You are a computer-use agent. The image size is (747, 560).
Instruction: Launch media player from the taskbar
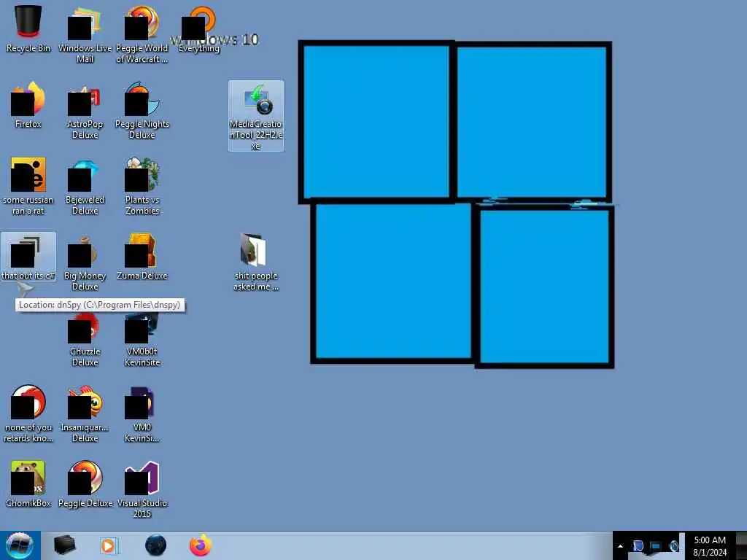point(109,545)
